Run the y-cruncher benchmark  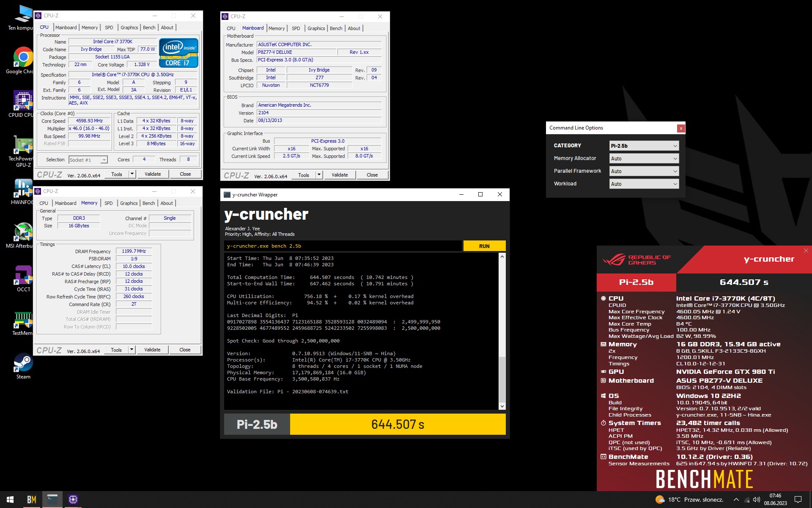pos(484,246)
